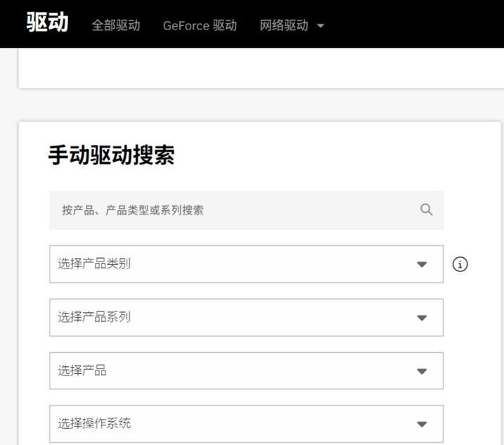
Task: Click the 驱动 header title
Action: coord(47,22)
